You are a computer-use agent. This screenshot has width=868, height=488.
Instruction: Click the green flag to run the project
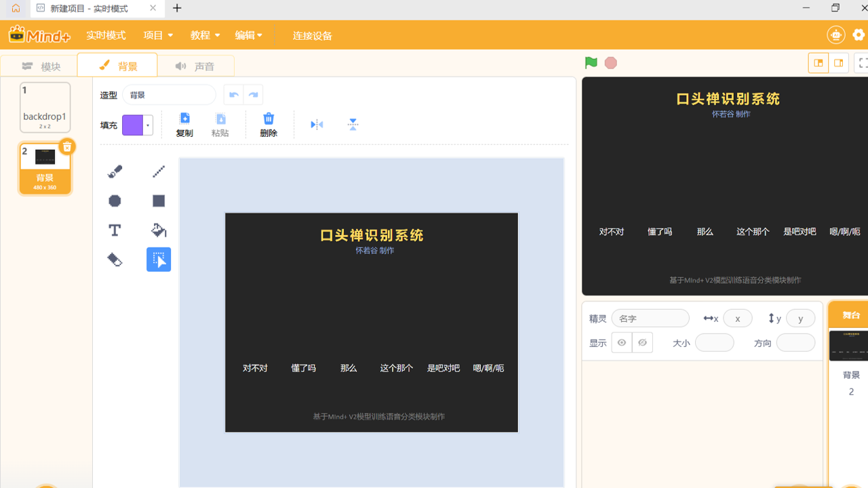pos(591,62)
